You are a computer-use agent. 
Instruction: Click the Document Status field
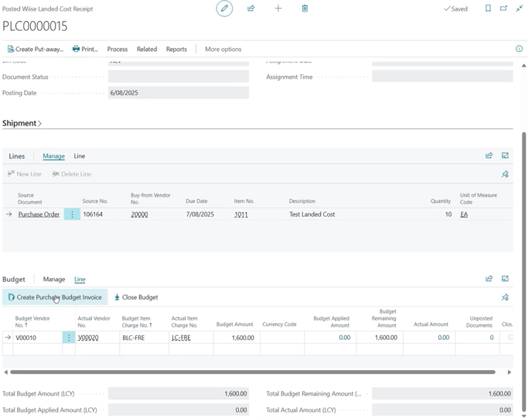click(x=179, y=77)
